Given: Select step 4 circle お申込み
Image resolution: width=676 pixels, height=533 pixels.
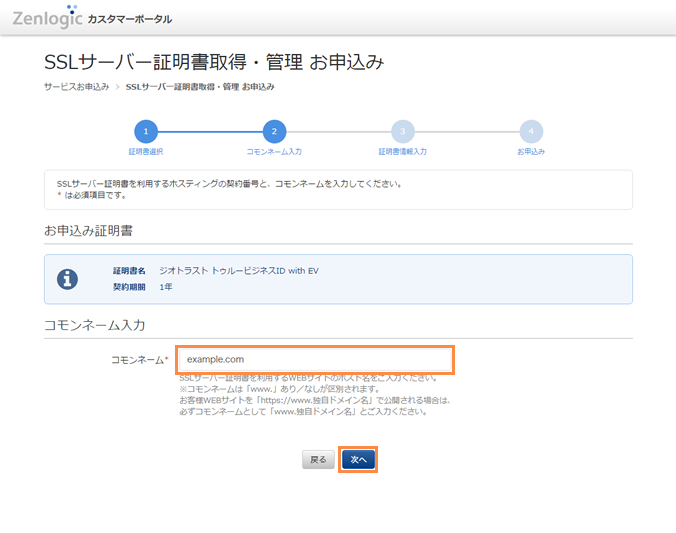Looking at the screenshot, I should (x=531, y=131).
